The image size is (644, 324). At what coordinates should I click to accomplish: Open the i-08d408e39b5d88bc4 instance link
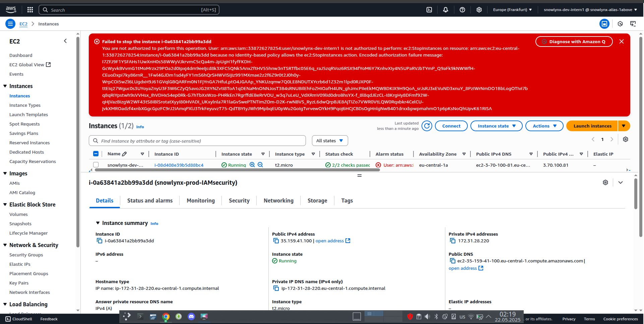pos(179,165)
